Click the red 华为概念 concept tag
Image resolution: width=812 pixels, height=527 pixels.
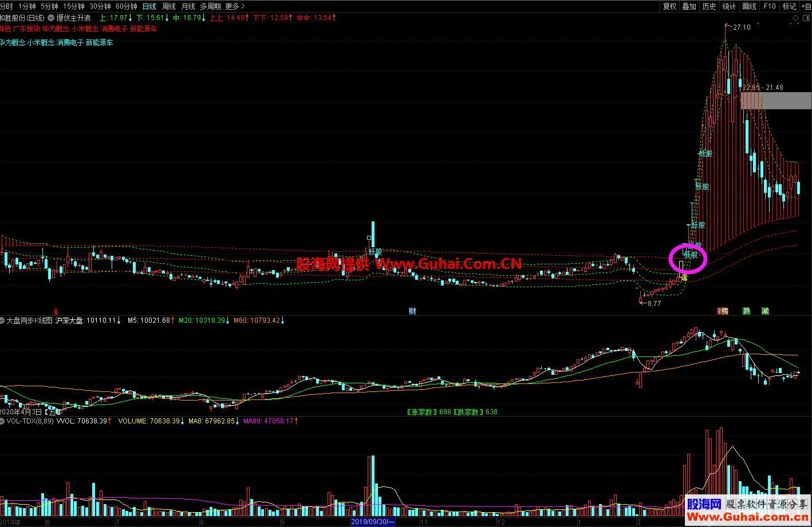(56, 29)
